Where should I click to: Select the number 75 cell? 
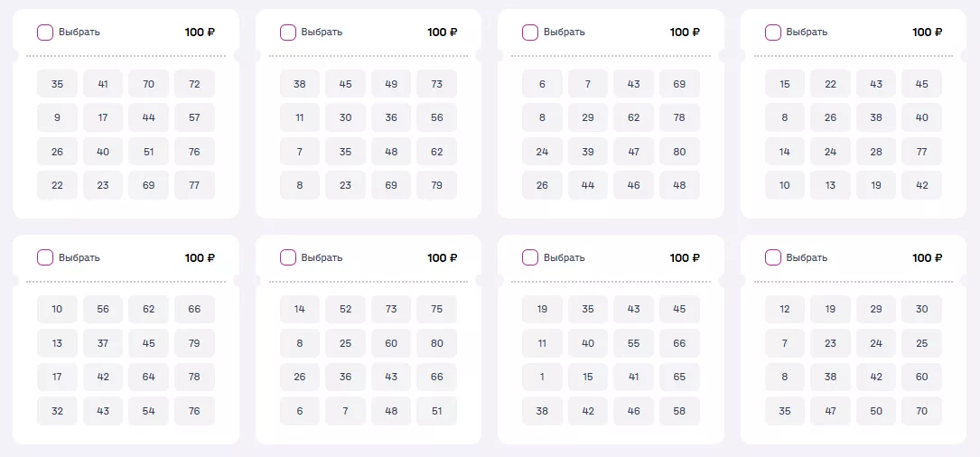[437, 309]
